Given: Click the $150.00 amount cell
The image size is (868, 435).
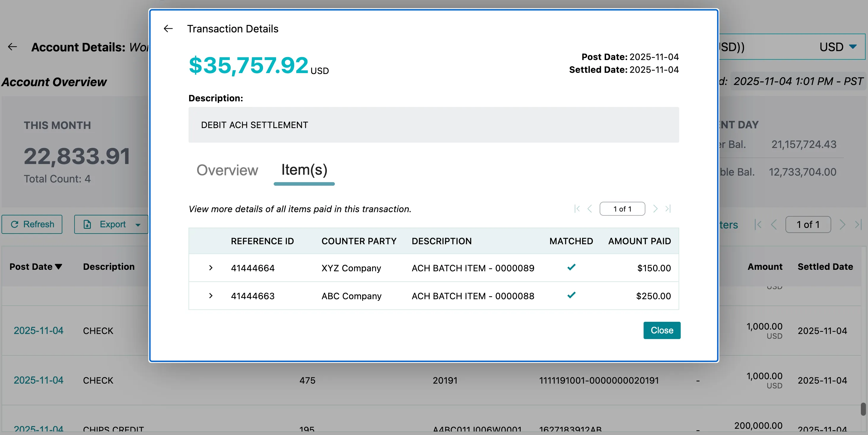Looking at the screenshot, I should coord(654,268).
